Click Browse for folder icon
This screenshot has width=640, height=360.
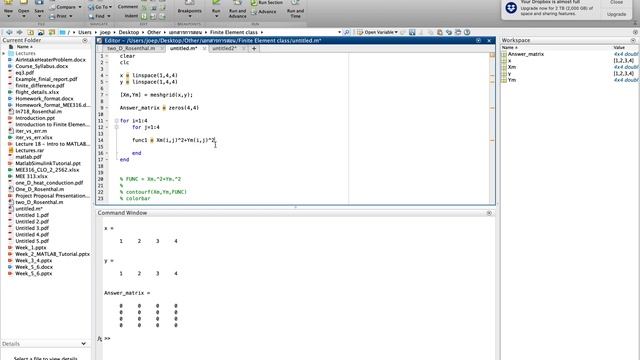pos(41,32)
